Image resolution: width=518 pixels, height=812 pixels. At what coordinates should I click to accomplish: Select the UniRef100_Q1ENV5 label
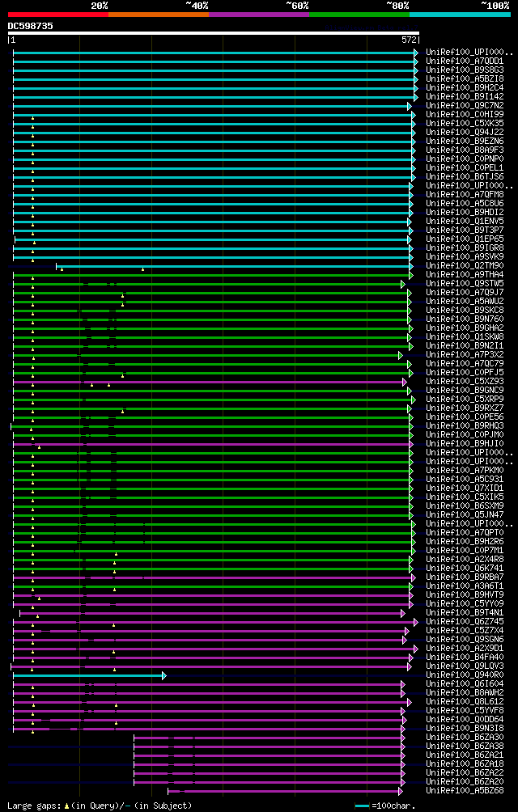pyautogui.click(x=465, y=221)
